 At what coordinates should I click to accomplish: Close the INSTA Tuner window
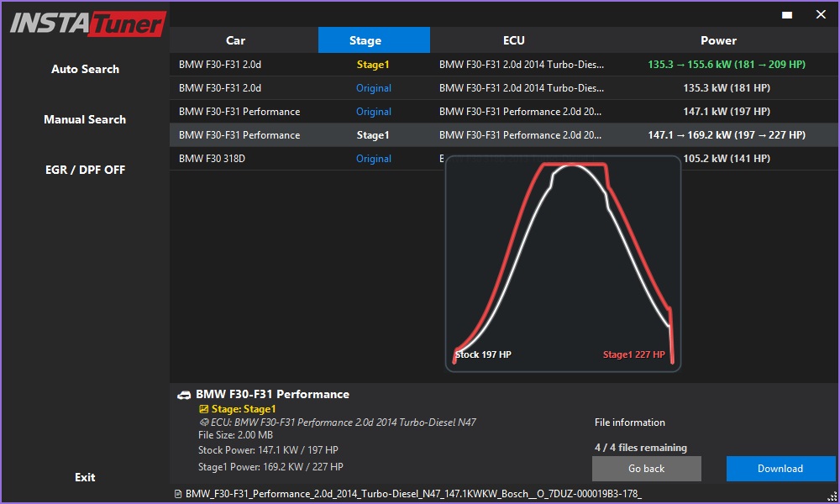(821, 14)
